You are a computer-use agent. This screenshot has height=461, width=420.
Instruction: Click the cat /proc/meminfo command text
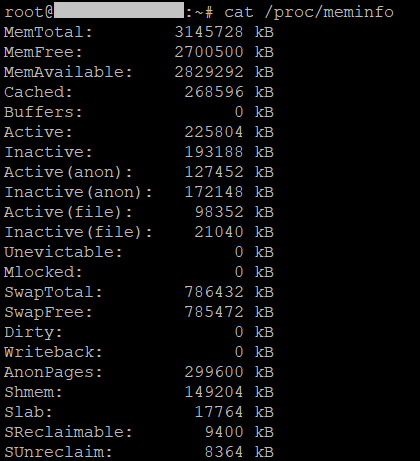309,13
